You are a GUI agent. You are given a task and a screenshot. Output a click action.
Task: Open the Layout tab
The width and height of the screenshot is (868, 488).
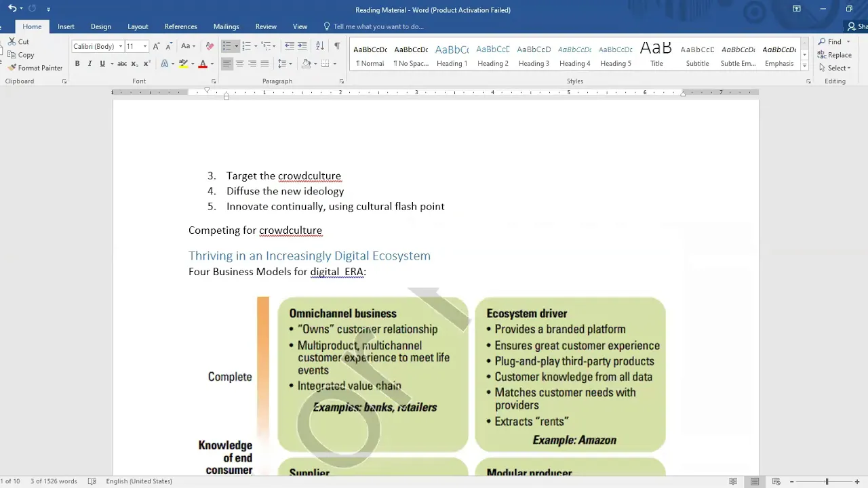[x=138, y=26]
